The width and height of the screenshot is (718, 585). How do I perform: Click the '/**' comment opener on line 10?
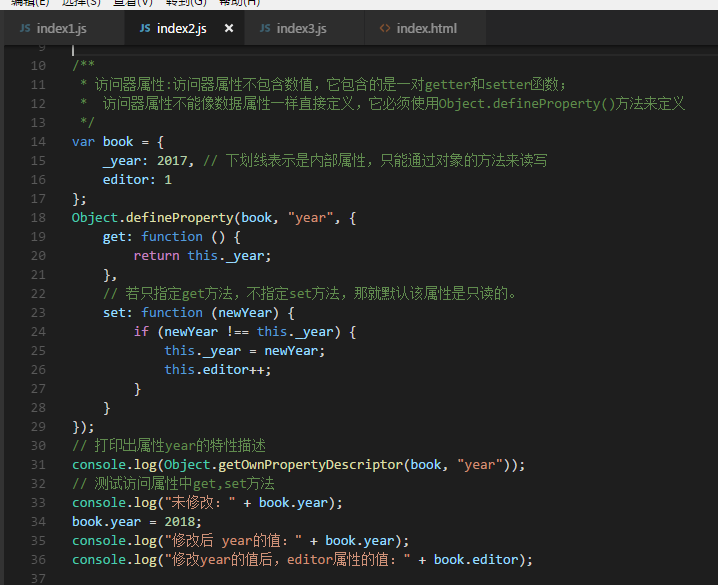[83, 66]
